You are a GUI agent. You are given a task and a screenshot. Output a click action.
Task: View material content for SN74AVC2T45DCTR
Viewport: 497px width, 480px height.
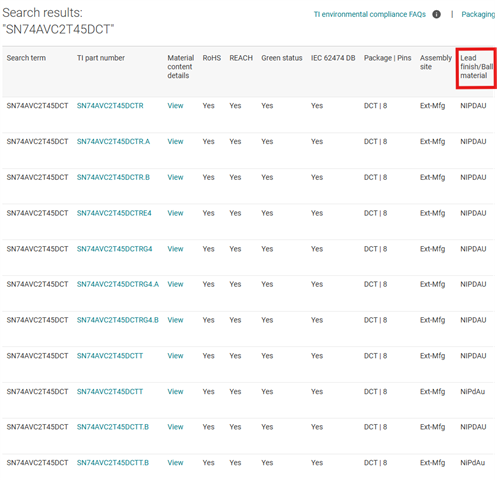(175, 106)
